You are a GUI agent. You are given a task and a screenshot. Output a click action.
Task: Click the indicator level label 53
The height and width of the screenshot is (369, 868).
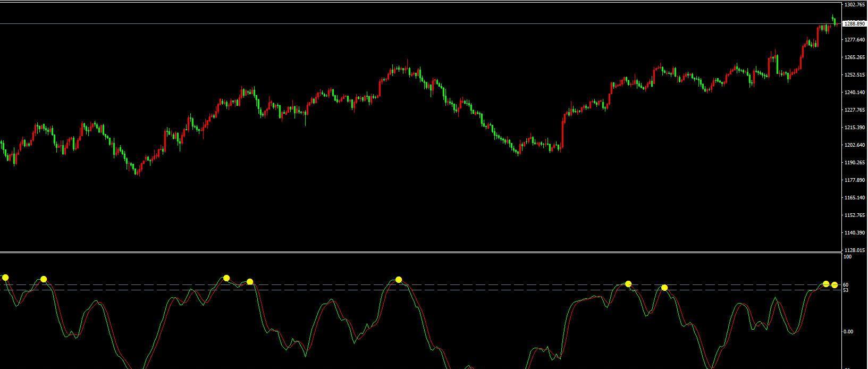pyautogui.click(x=846, y=290)
